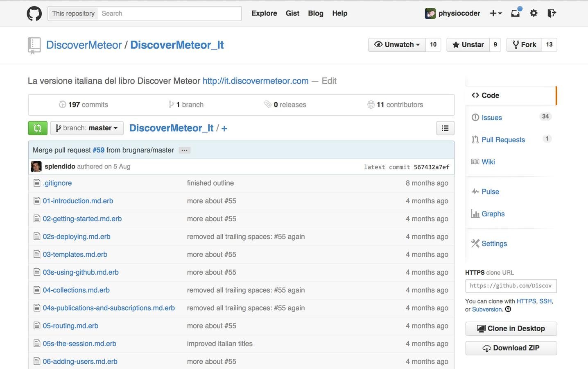
Task: Open 01-introduction.md.erb file
Action: coord(78,201)
